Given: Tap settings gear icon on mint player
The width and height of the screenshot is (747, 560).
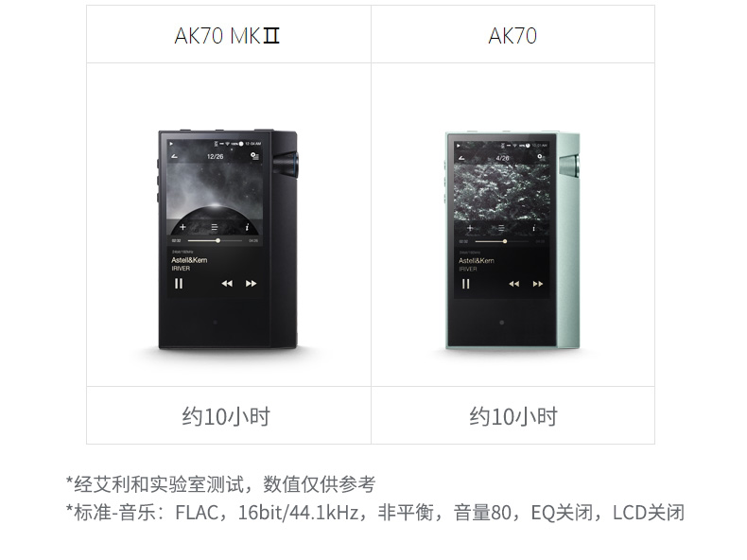Looking at the screenshot, I should [540, 157].
